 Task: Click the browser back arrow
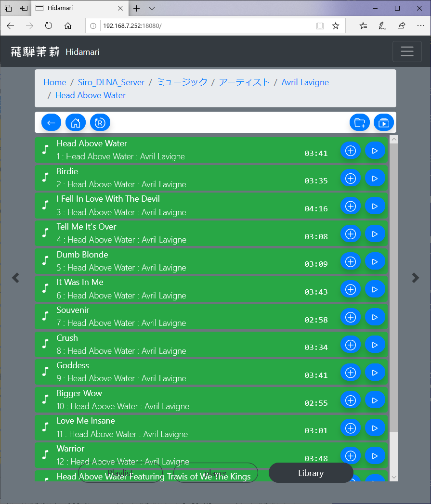pyautogui.click(x=10, y=26)
